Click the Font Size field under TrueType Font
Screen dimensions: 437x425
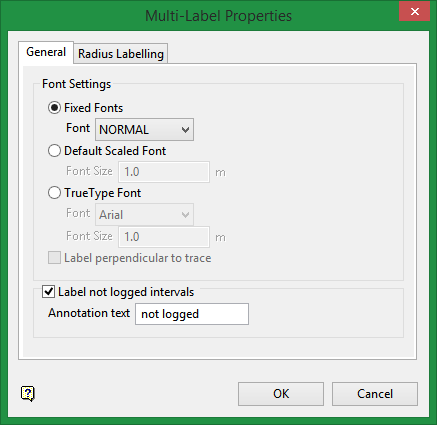(164, 237)
